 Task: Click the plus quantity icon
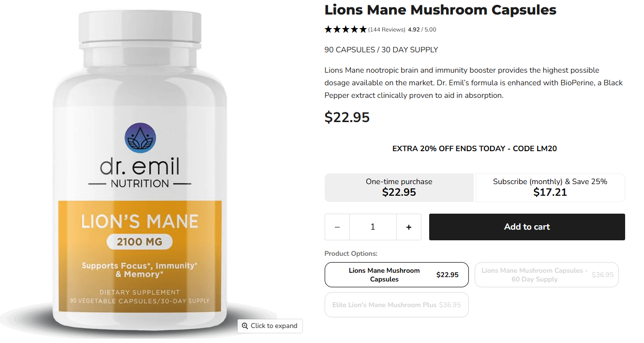tap(409, 227)
